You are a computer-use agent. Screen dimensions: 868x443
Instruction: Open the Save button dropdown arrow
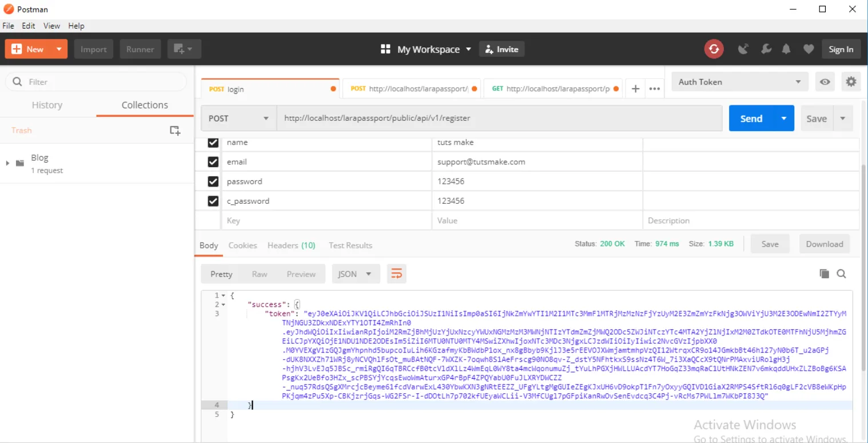pyautogui.click(x=842, y=118)
